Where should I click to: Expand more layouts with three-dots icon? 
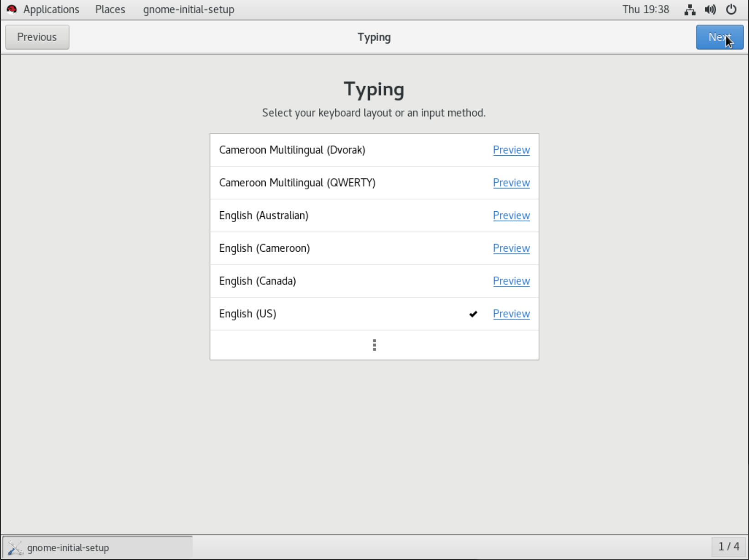(x=374, y=345)
